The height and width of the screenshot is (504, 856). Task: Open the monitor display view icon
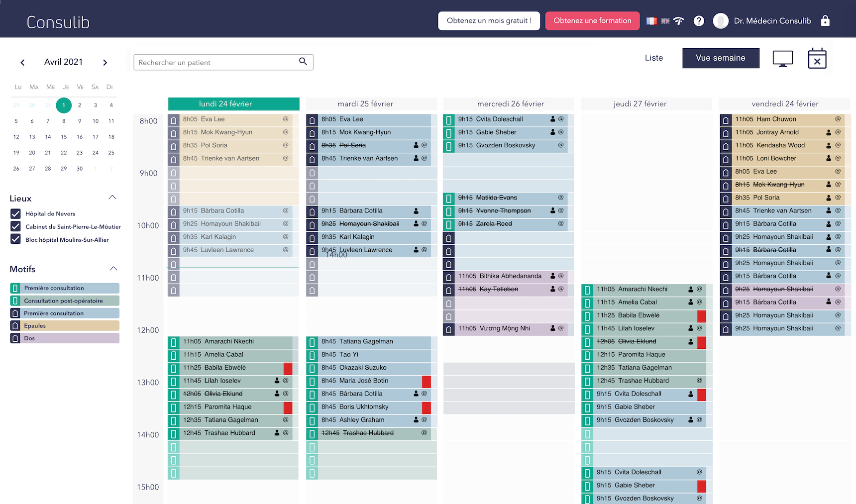pos(782,59)
